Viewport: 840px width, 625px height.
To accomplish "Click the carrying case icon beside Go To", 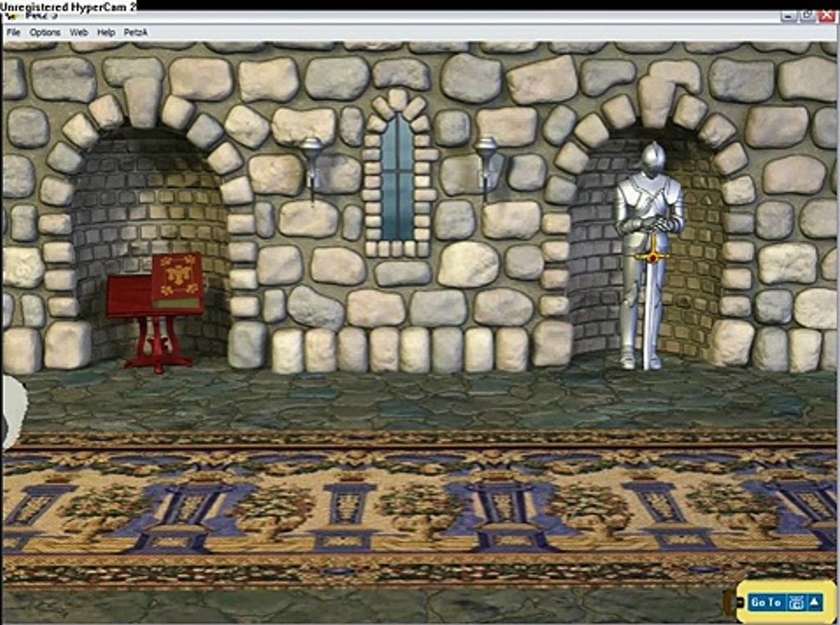I will [796, 602].
